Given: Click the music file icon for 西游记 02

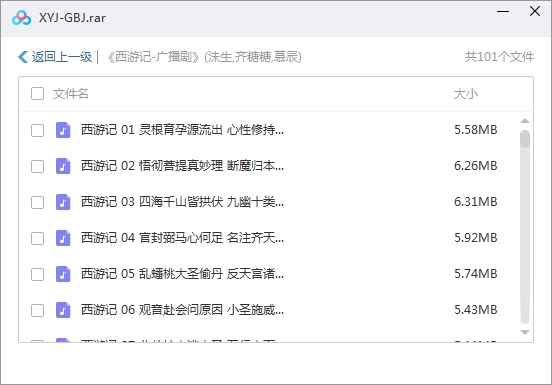Looking at the screenshot, I should [63, 166].
